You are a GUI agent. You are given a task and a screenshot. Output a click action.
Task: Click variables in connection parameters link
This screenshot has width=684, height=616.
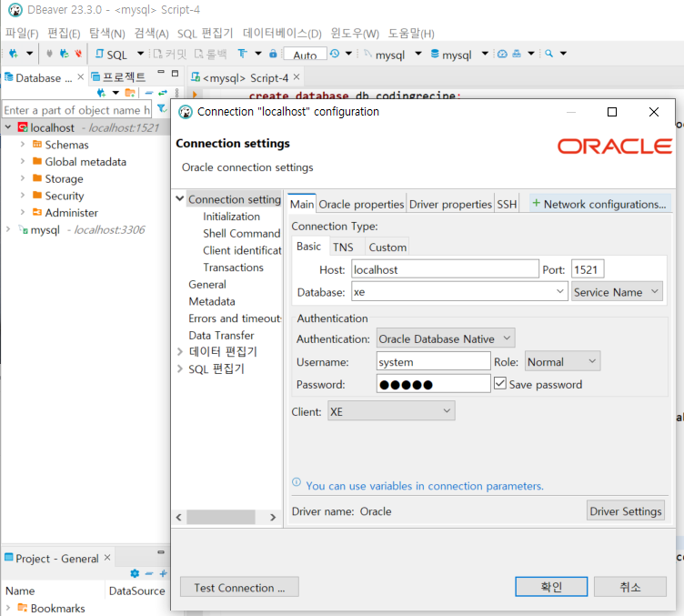click(x=425, y=486)
